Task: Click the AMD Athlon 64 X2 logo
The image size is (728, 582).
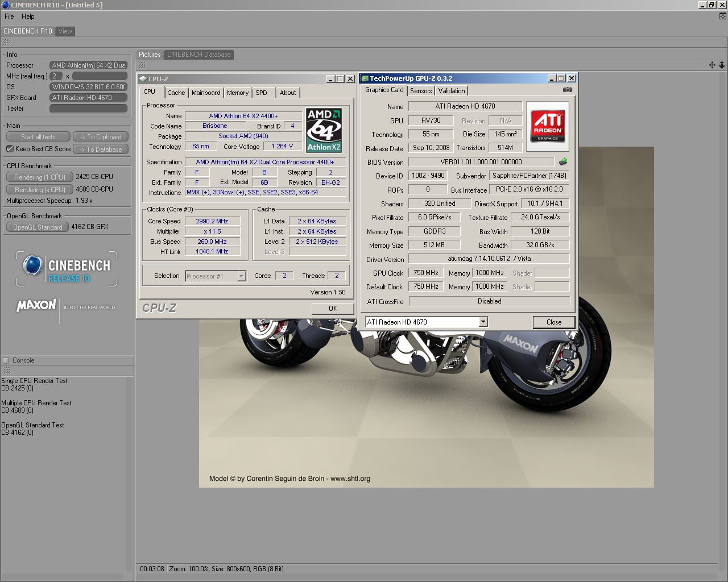Action: (x=324, y=130)
